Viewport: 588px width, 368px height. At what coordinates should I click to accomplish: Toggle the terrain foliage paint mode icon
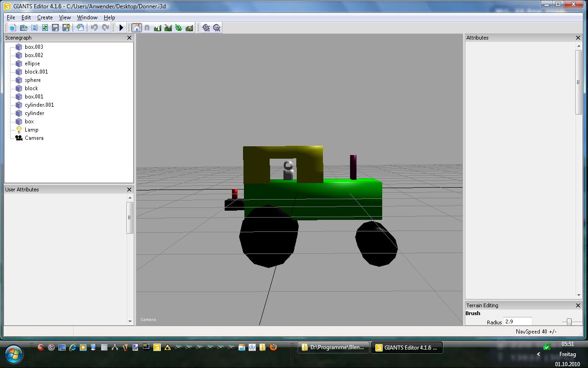tap(179, 28)
